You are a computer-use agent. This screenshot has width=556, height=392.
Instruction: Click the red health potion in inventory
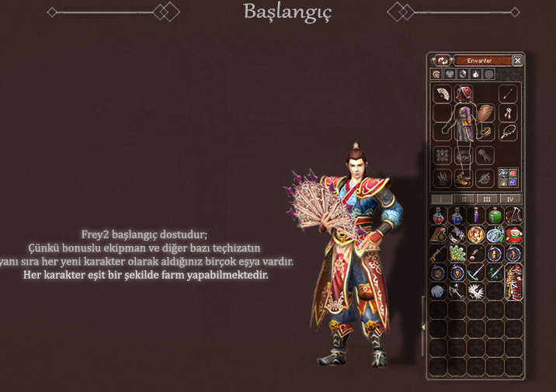(x=438, y=216)
